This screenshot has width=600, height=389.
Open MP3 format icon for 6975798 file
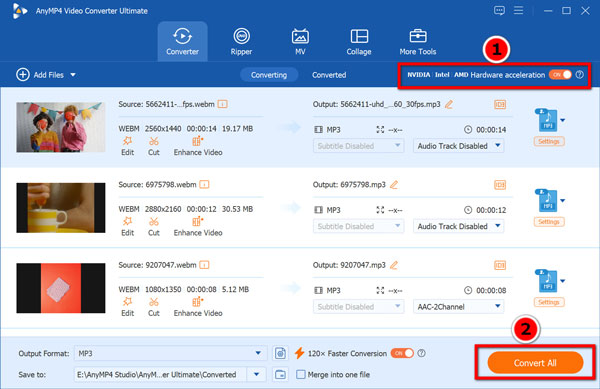pyautogui.click(x=546, y=200)
